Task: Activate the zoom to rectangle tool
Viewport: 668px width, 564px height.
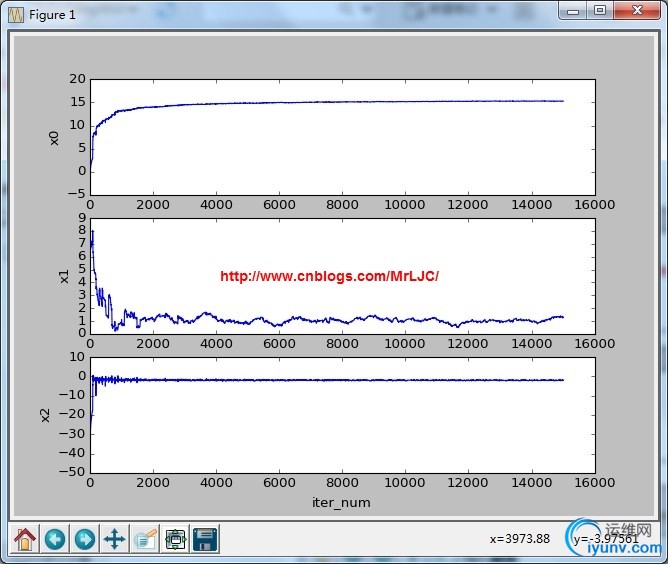Action: coord(145,539)
